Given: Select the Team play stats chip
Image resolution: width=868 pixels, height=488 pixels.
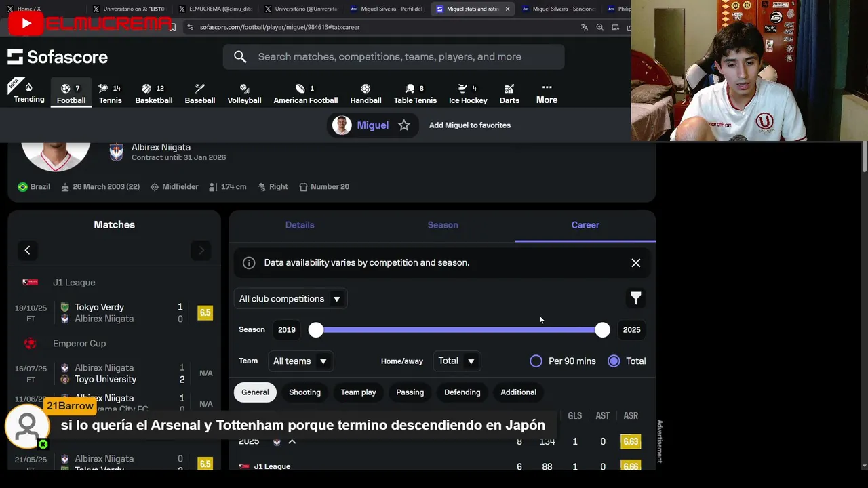Looking at the screenshot, I should tap(358, 392).
